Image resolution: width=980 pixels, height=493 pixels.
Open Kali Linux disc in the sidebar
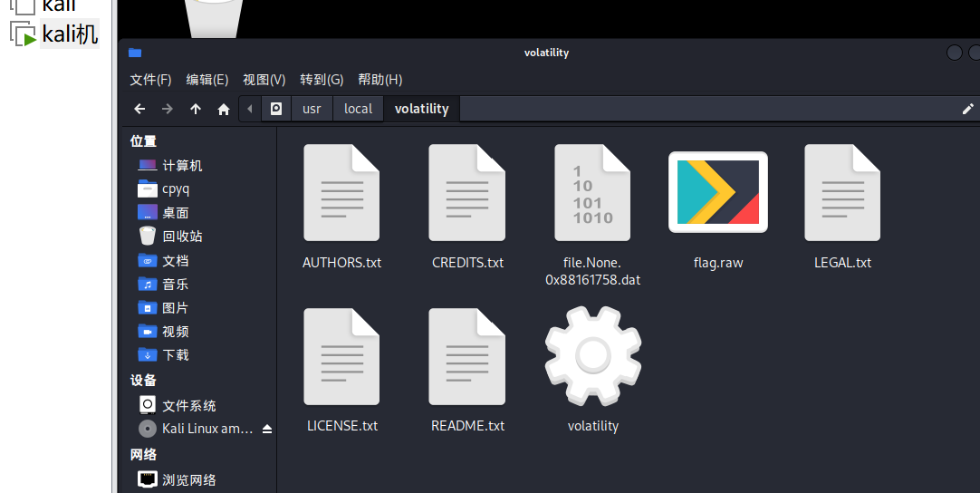tap(197, 429)
